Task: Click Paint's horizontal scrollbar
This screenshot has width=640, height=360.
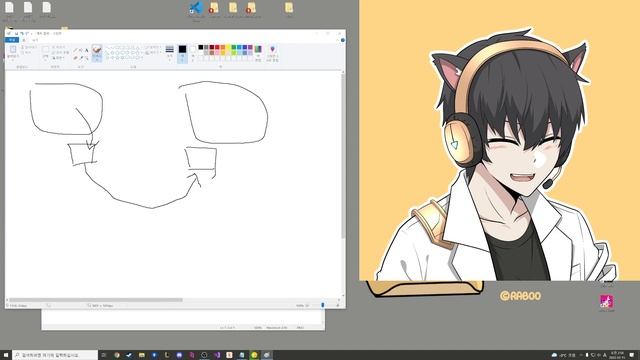Action: [x=96, y=300]
